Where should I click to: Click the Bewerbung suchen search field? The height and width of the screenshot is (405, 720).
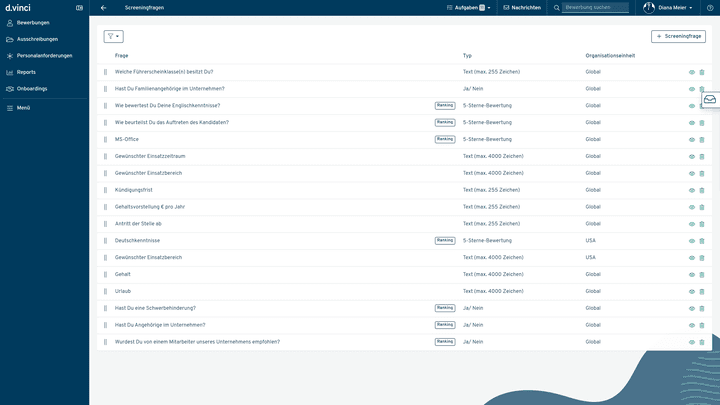pyautogui.click(x=595, y=7)
